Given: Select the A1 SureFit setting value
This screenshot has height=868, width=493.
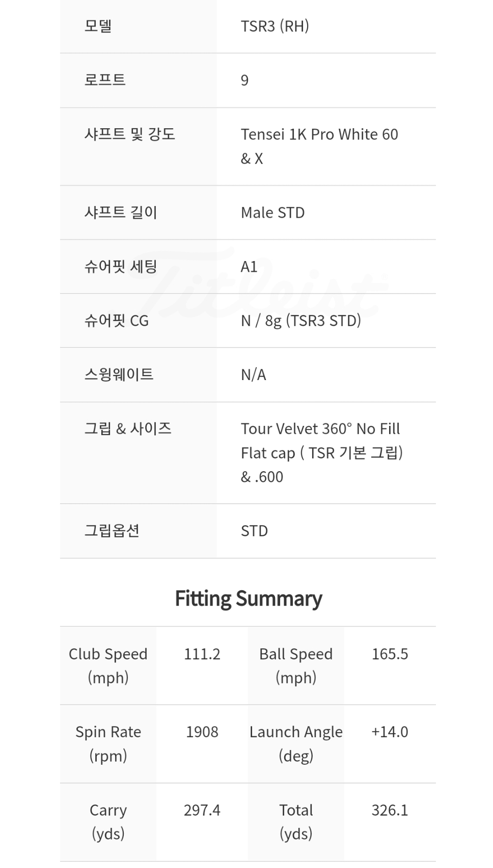Looking at the screenshot, I should pos(249,267).
